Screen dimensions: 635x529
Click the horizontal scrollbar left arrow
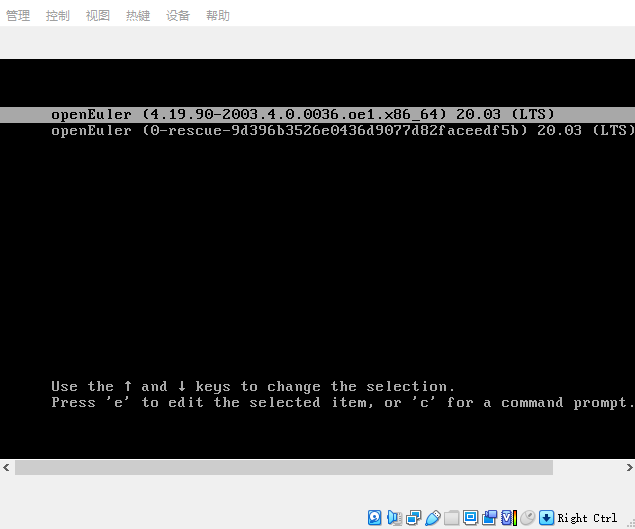point(7,468)
